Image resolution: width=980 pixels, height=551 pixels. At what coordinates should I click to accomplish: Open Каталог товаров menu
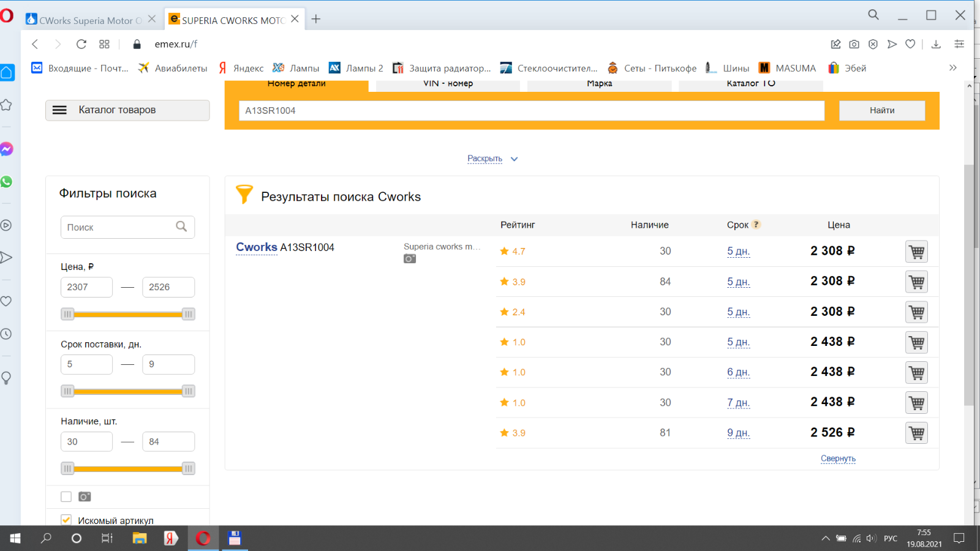tap(127, 110)
